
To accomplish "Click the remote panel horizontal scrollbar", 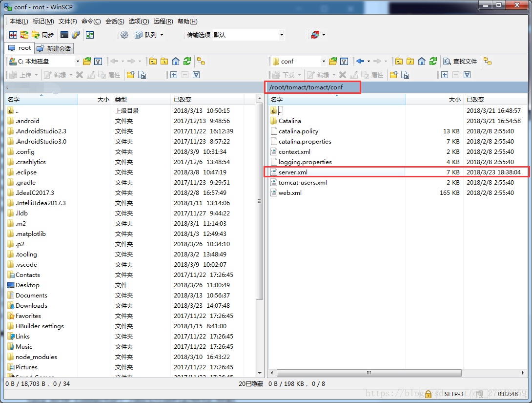I will pos(369,373).
